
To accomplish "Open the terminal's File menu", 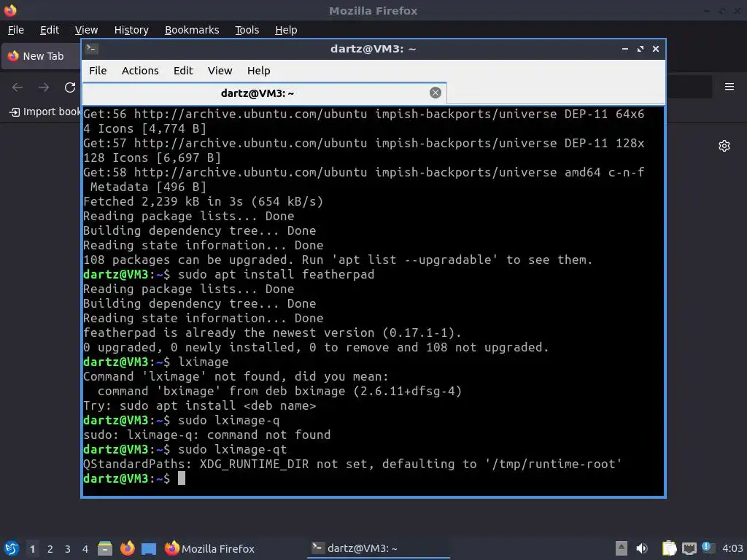I will pos(98,71).
